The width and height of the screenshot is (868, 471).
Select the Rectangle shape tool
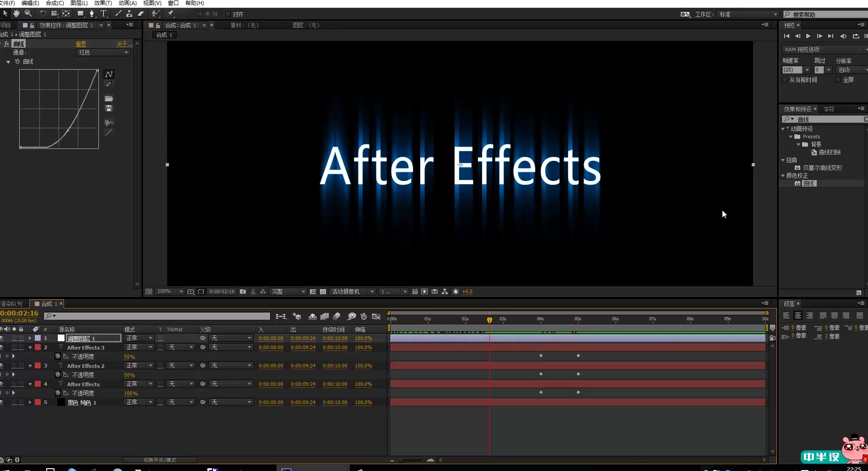81,14
